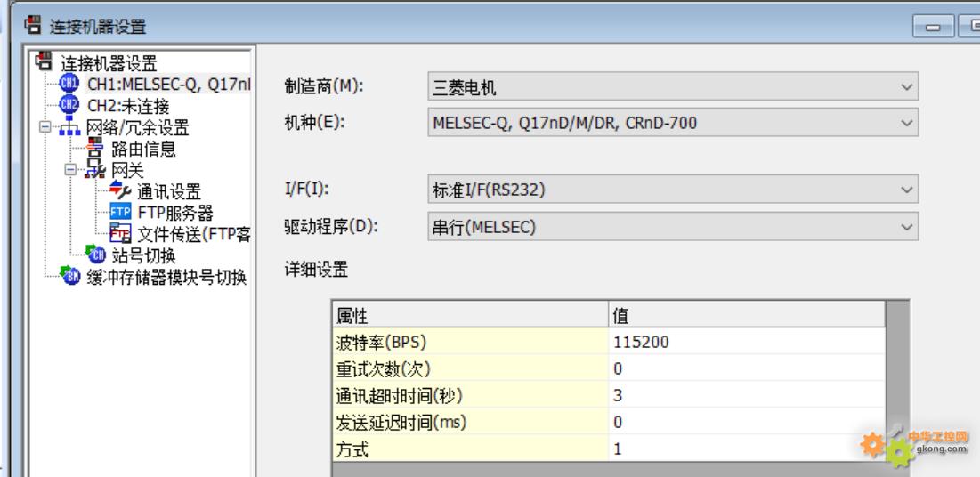Click the CH2 channel icon
The height and width of the screenshot is (477, 980).
click(x=69, y=104)
